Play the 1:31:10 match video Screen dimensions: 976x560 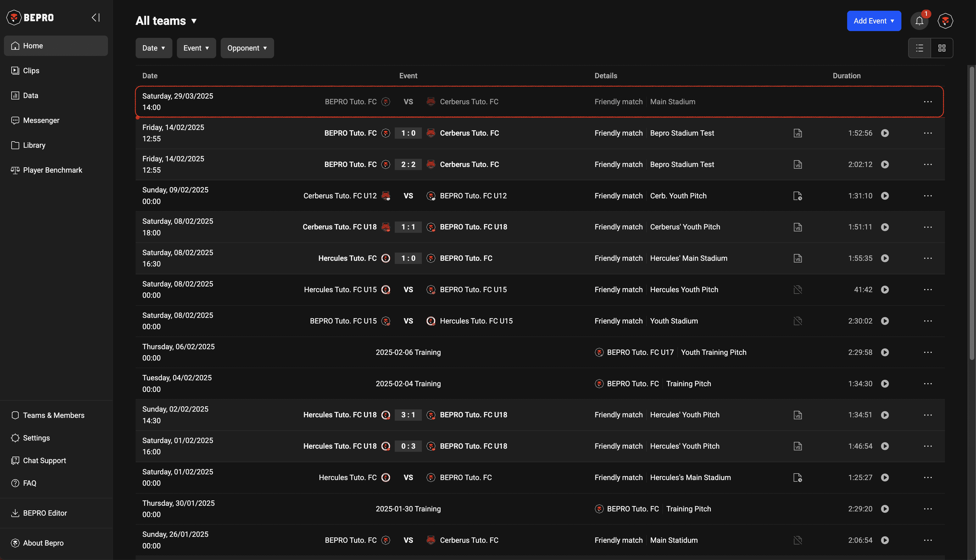885,196
